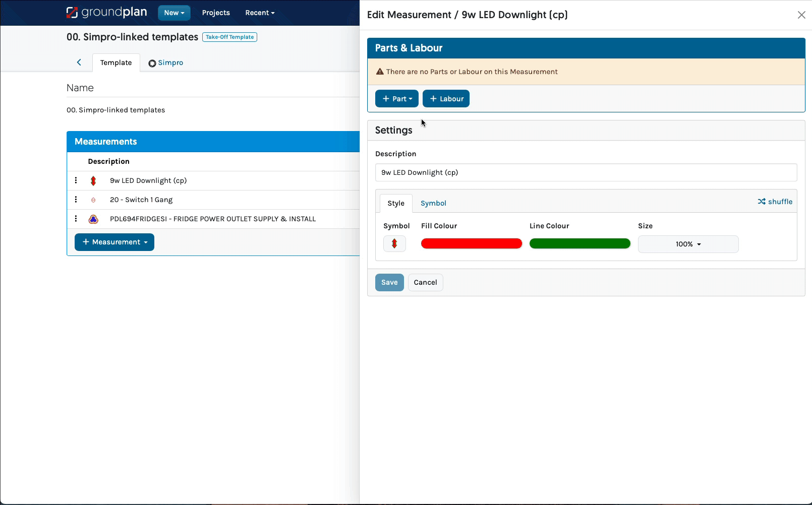Open the red Fill Colour swatch

point(472,244)
